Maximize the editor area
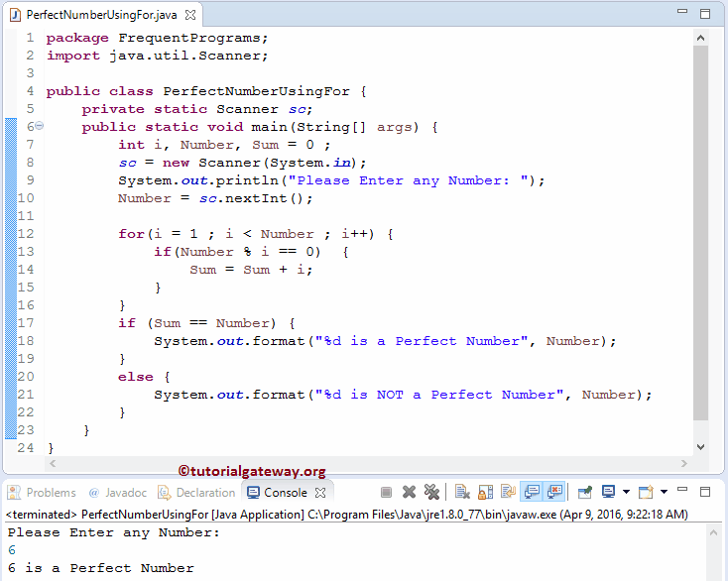Viewport: 728px width, 581px height. tap(705, 14)
